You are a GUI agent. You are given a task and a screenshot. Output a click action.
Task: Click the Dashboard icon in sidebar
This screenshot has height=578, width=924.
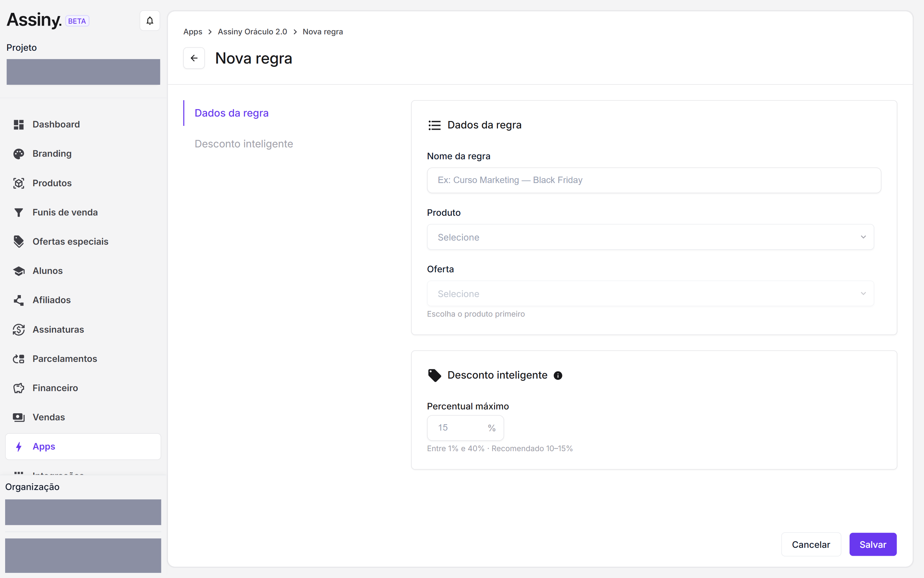pyautogui.click(x=19, y=125)
